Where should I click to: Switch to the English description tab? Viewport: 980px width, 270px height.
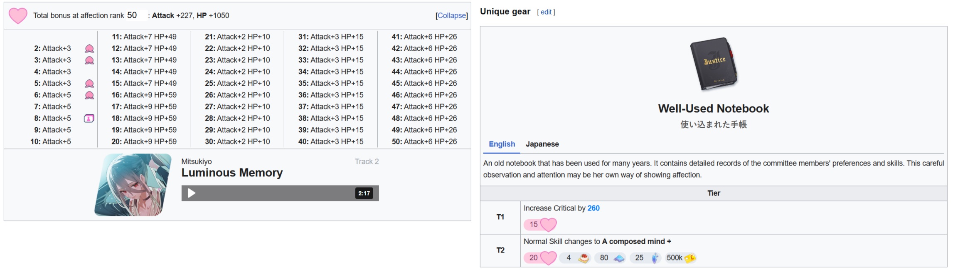(x=502, y=144)
